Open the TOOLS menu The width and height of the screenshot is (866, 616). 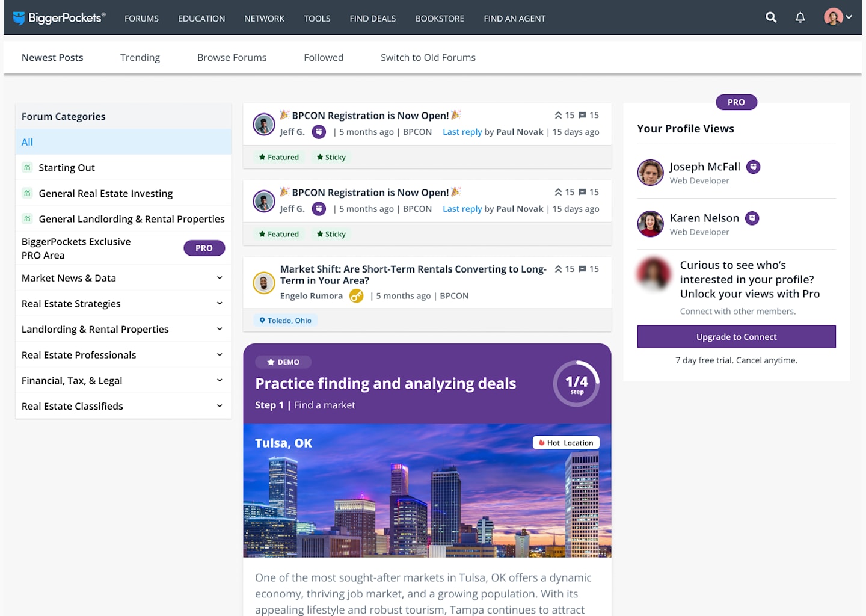pyautogui.click(x=317, y=19)
